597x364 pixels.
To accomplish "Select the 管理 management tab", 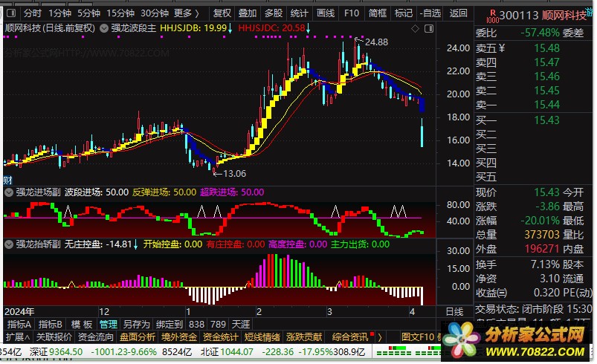I will coord(109,325).
